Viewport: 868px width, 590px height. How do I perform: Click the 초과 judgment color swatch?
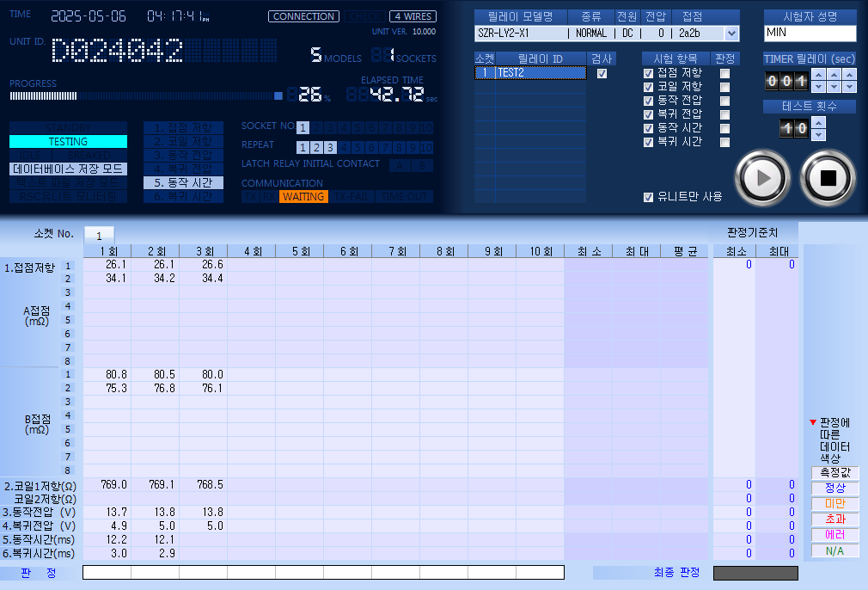point(834,519)
